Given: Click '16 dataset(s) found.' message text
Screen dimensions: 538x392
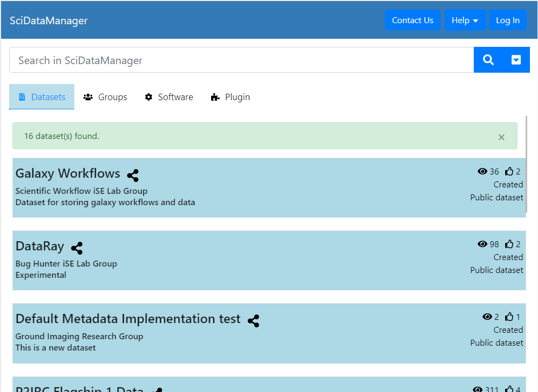Looking at the screenshot, I should [62, 136].
